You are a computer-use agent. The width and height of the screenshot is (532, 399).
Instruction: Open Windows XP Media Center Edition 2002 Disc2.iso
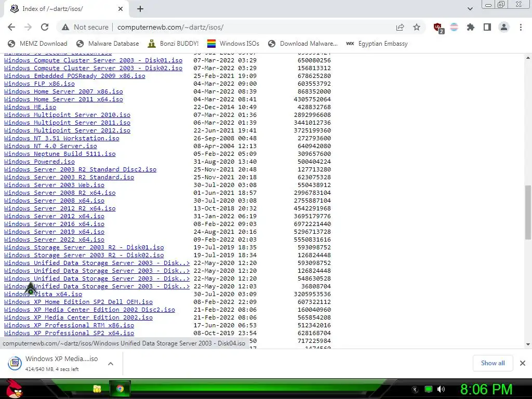[89, 310]
